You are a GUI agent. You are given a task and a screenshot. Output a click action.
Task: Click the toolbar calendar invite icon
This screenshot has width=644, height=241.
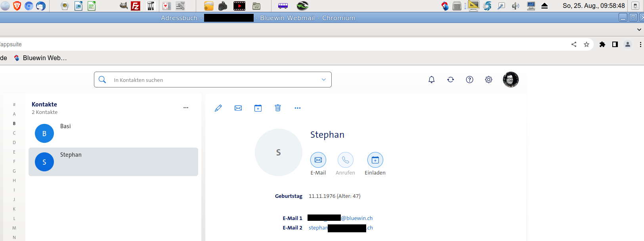click(258, 108)
